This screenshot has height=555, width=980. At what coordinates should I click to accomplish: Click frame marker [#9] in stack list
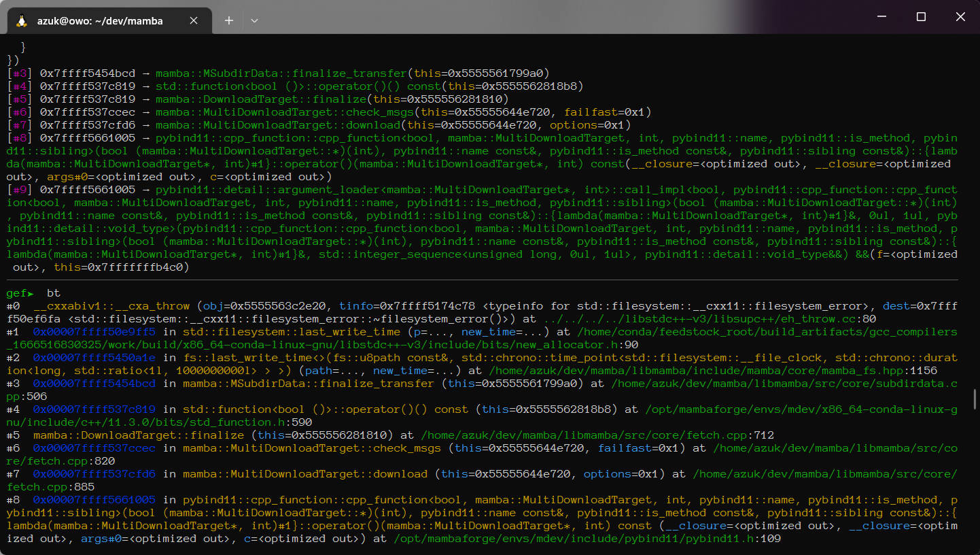(20, 190)
